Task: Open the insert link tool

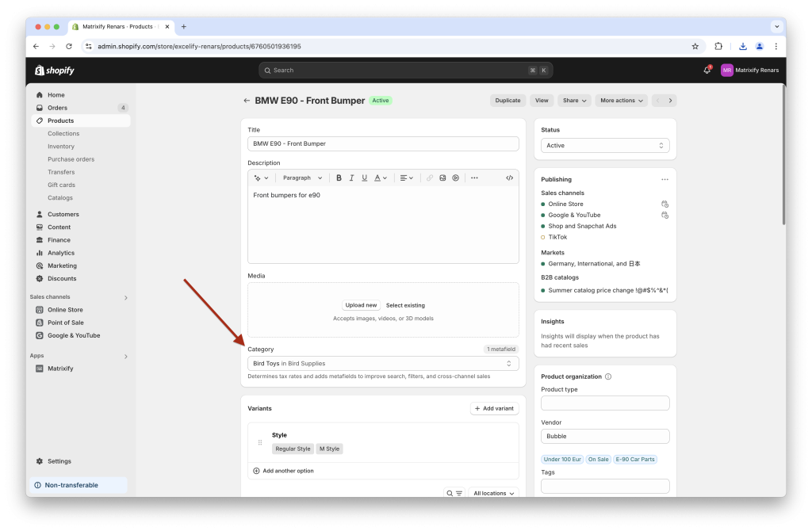Action: [x=430, y=178]
